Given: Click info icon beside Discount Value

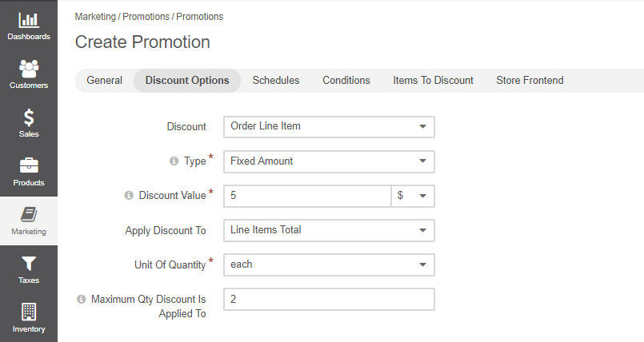Looking at the screenshot, I should pyautogui.click(x=129, y=196).
